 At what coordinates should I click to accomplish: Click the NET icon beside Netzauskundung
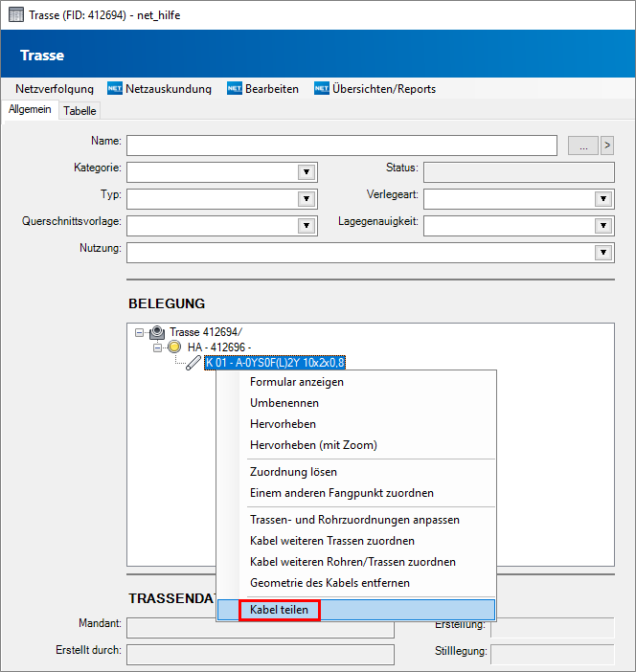coord(115,89)
